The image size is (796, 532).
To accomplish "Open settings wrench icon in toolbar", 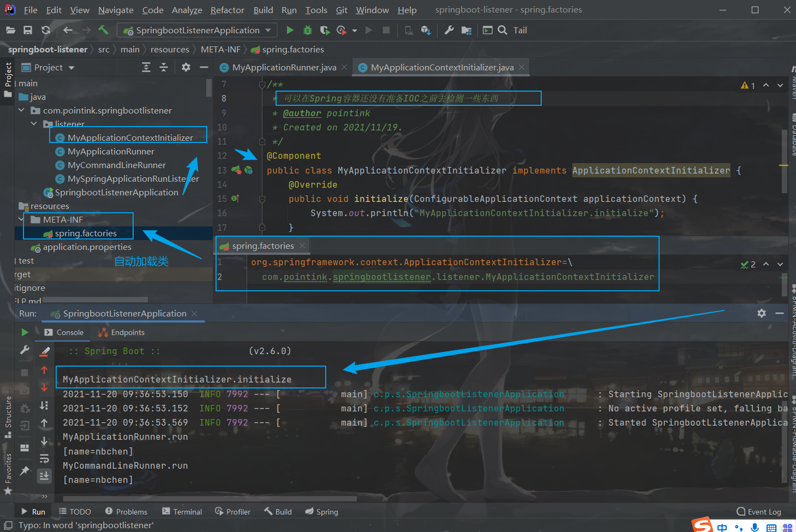I will point(449,31).
